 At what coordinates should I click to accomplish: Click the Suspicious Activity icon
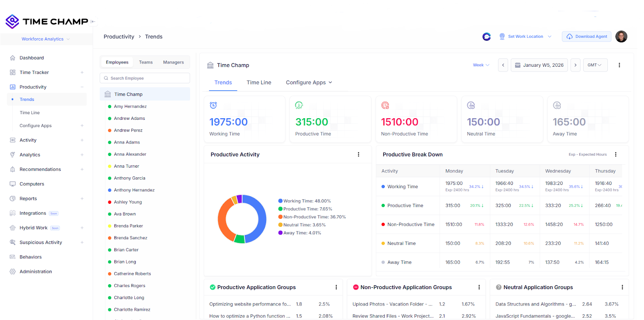(12, 242)
